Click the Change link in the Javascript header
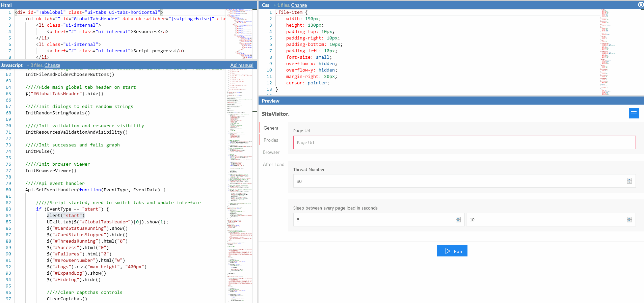This screenshot has width=644, height=303. [52, 65]
